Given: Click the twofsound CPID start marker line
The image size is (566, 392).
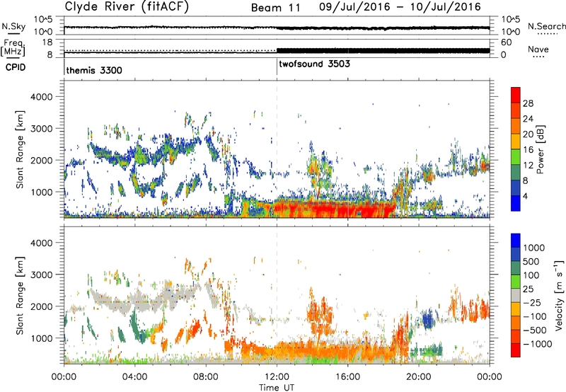Looking at the screenshot, I should 277,67.
